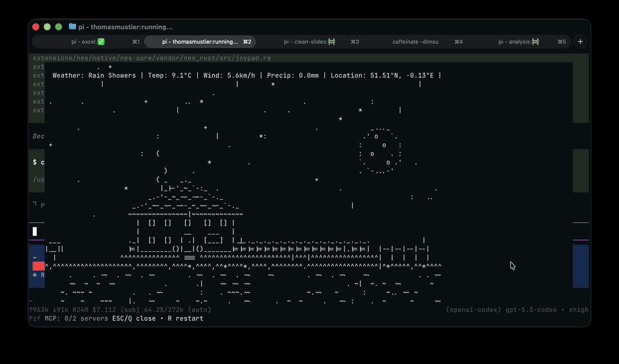Click the window title 'pi - thomasmustier:running...'

tap(125, 27)
